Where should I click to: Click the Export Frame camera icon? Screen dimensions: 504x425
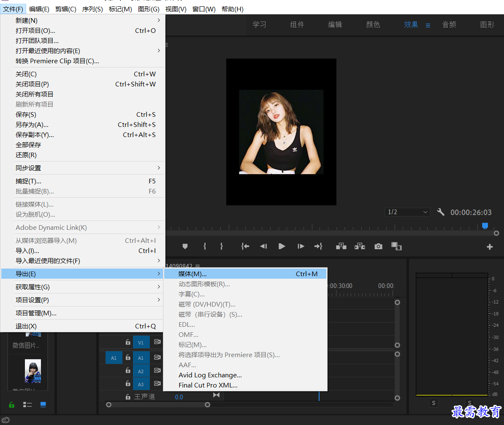click(x=378, y=246)
